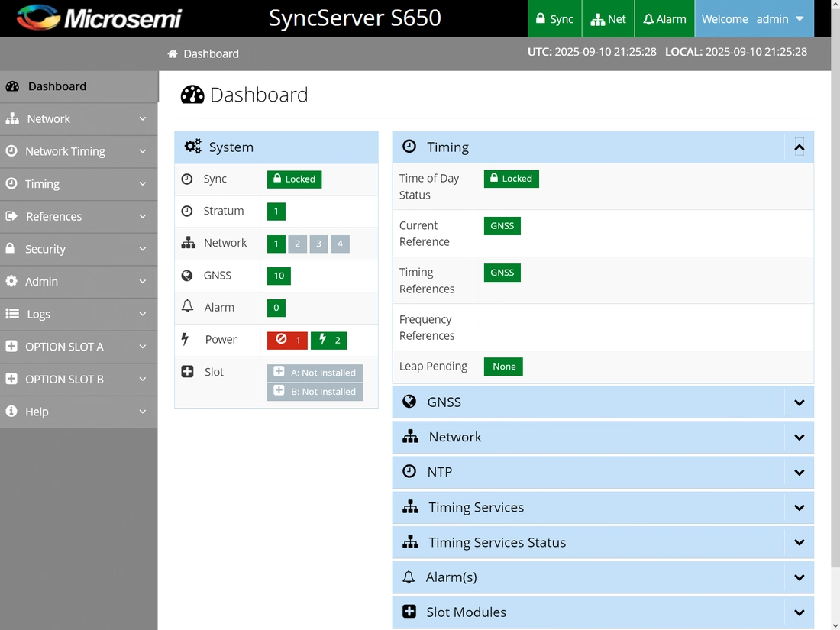The width and height of the screenshot is (840, 630).
Task: Click the grey network port 4 badge
Action: [x=340, y=244]
